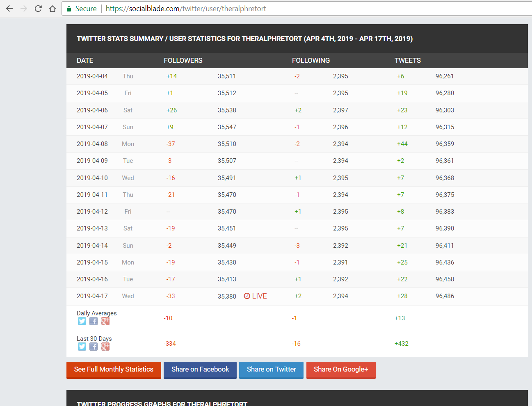Reload the Social Blade page
This screenshot has height=406, width=532.
click(38, 9)
